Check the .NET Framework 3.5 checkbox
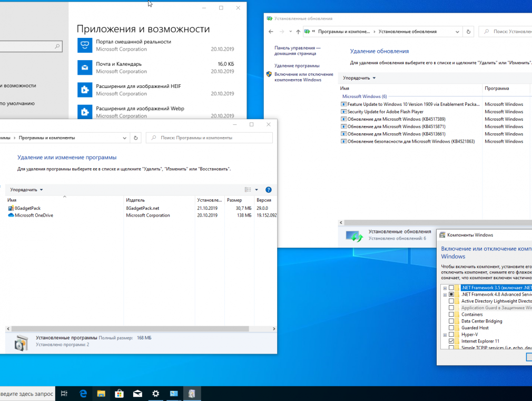Viewport: 532px width, 401px height. 451,288
